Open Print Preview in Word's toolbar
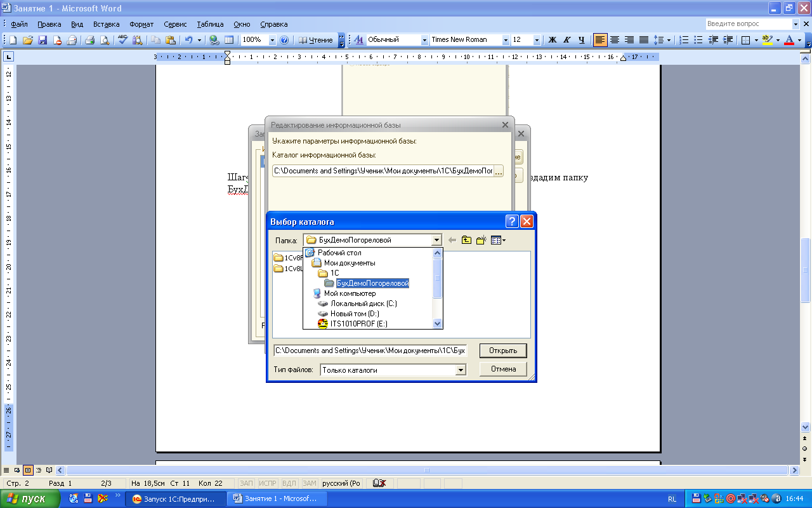 pyautogui.click(x=104, y=40)
